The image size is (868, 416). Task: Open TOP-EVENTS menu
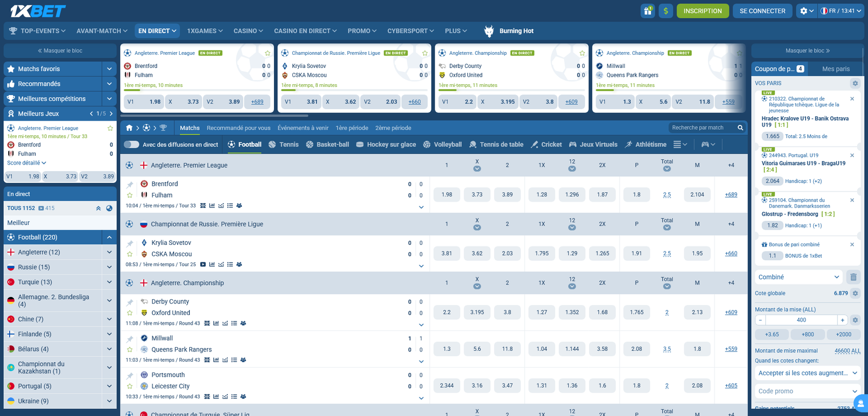(37, 31)
